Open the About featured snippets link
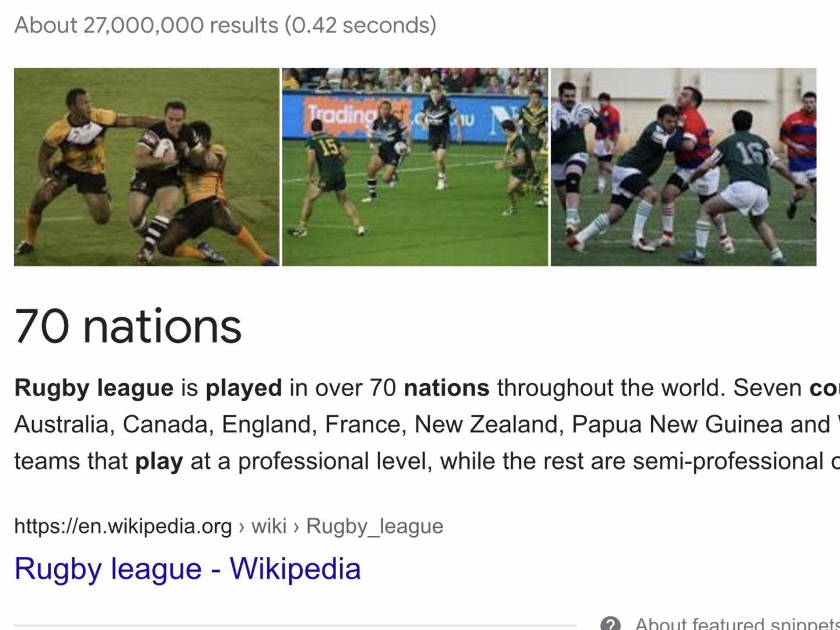The image size is (840, 630). (x=736, y=624)
